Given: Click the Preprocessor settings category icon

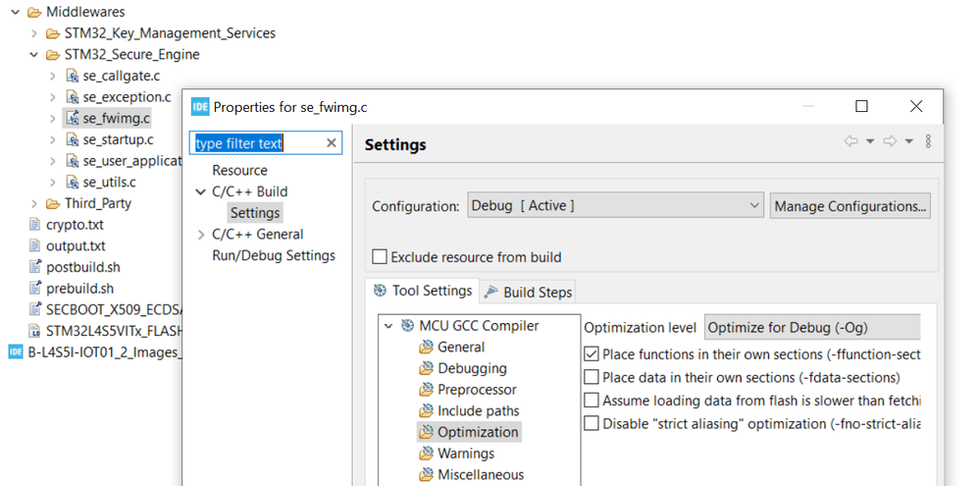Looking at the screenshot, I should (427, 390).
